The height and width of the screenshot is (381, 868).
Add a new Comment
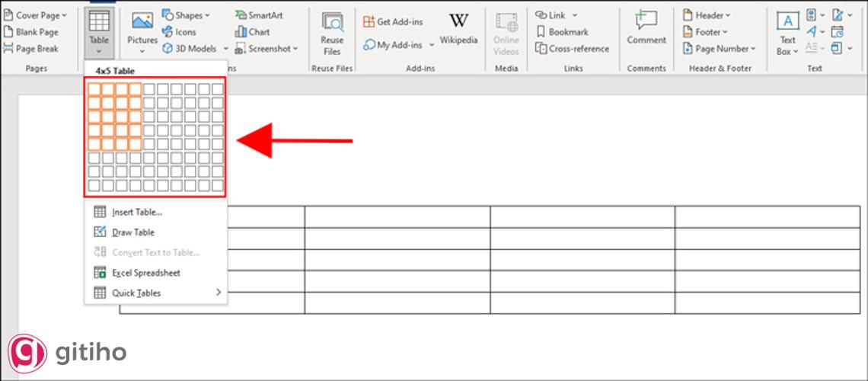click(x=646, y=27)
